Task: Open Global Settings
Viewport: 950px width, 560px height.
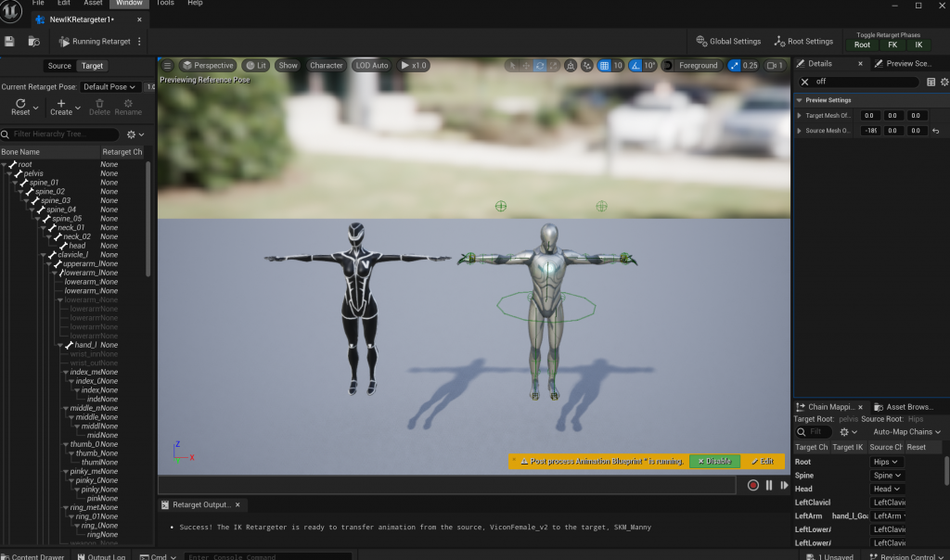Action: 728,41
